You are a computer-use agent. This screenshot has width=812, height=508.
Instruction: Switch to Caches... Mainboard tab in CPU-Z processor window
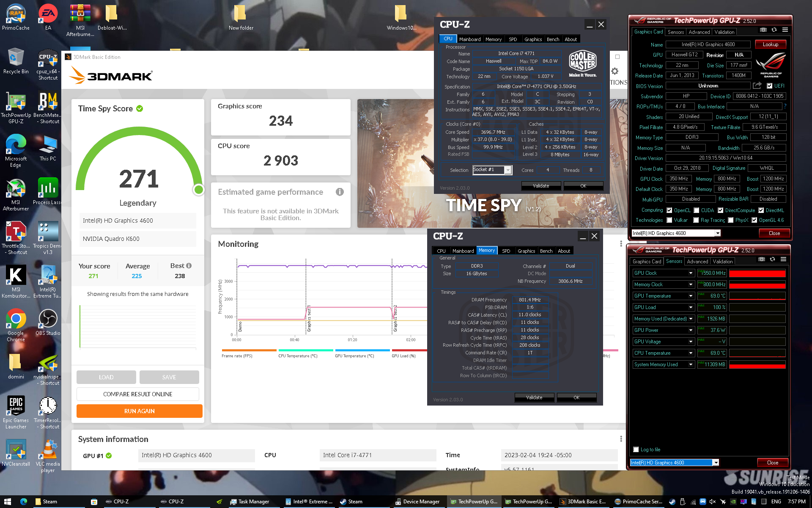pyautogui.click(x=470, y=39)
